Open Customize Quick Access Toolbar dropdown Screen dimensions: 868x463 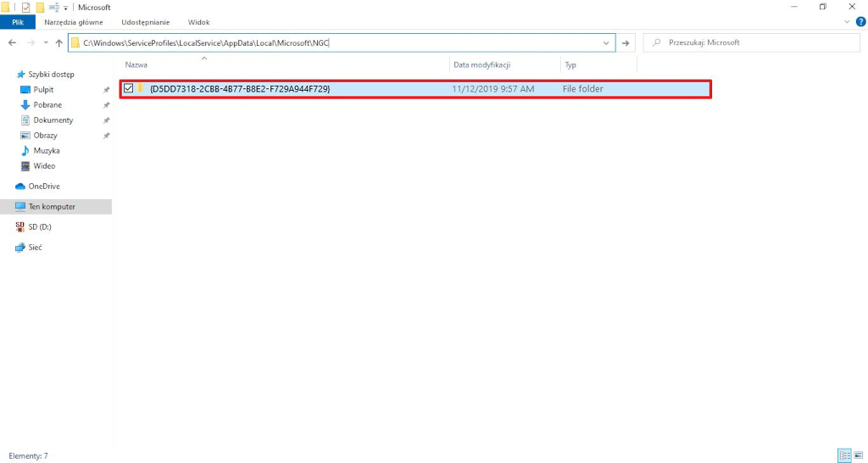[65, 8]
